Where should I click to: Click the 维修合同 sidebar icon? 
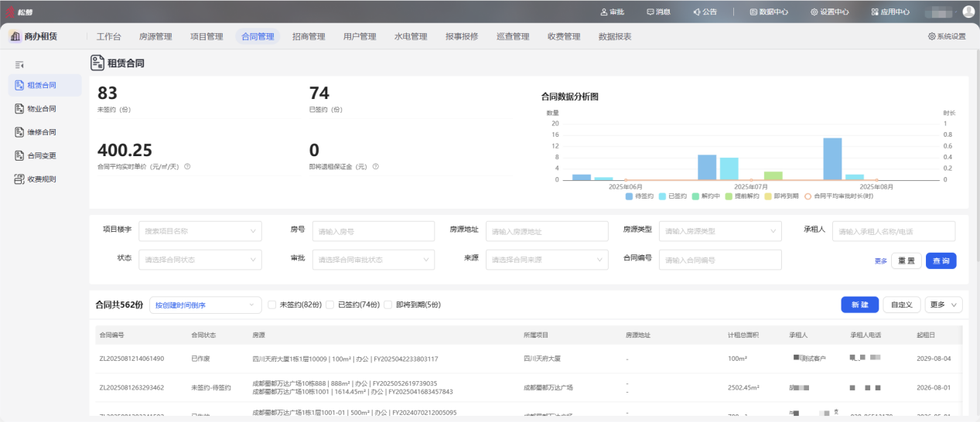pos(20,132)
